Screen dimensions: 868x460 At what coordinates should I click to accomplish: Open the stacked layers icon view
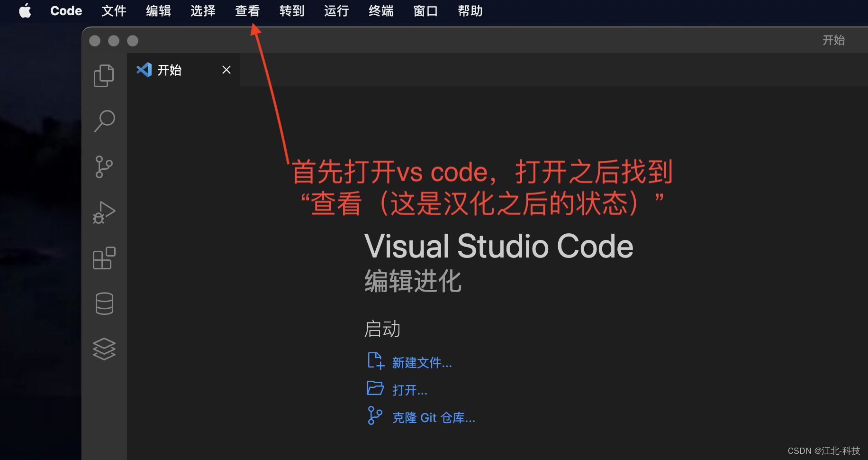tap(104, 349)
